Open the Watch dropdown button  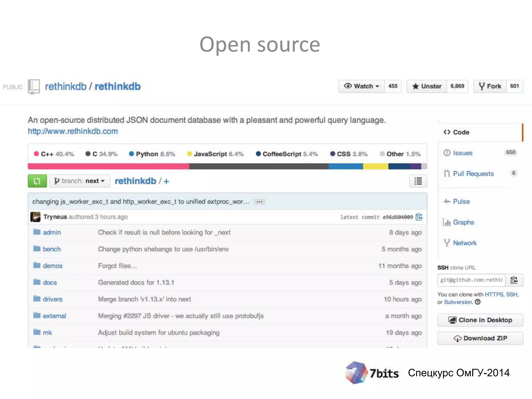(x=361, y=86)
